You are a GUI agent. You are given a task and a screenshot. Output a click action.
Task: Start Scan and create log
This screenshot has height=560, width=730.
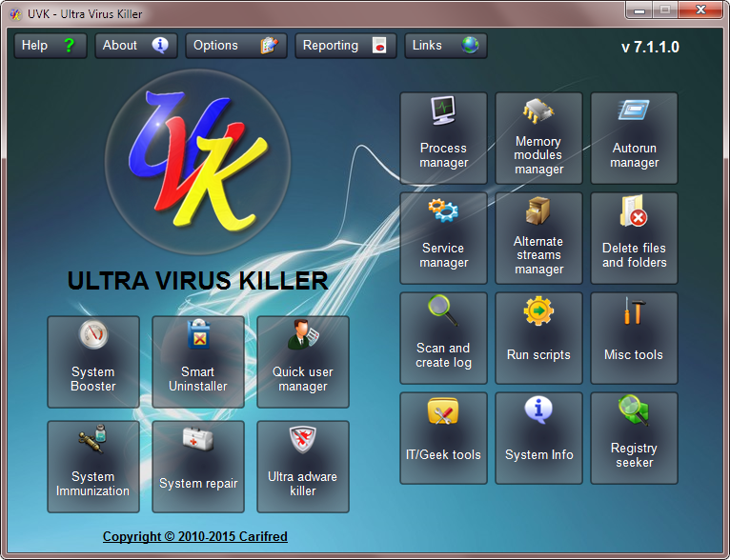(x=443, y=337)
